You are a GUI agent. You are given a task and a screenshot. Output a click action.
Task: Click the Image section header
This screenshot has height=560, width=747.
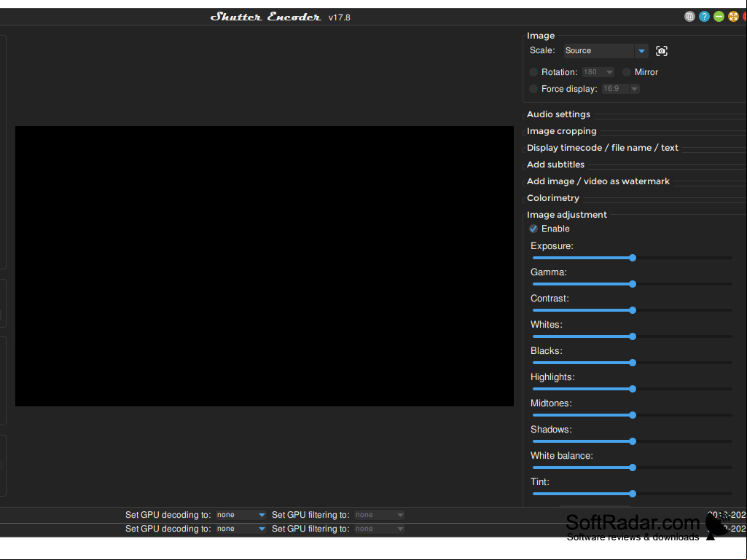click(541, 36)
